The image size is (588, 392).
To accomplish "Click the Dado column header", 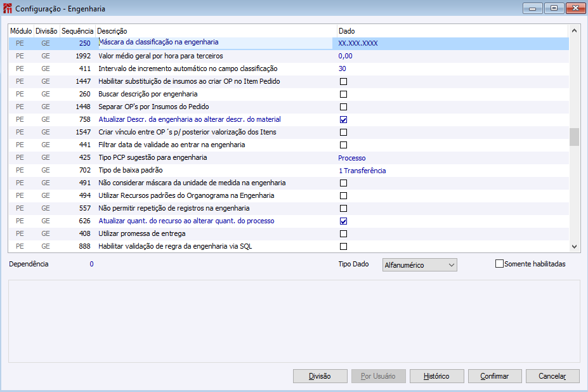I will click(x=453, y=31).
